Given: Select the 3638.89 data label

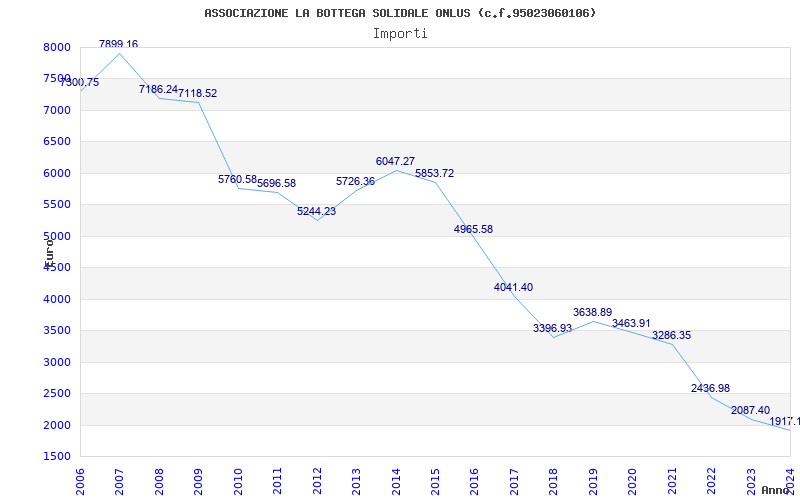Looking at the screenshot, I should 592,313.
